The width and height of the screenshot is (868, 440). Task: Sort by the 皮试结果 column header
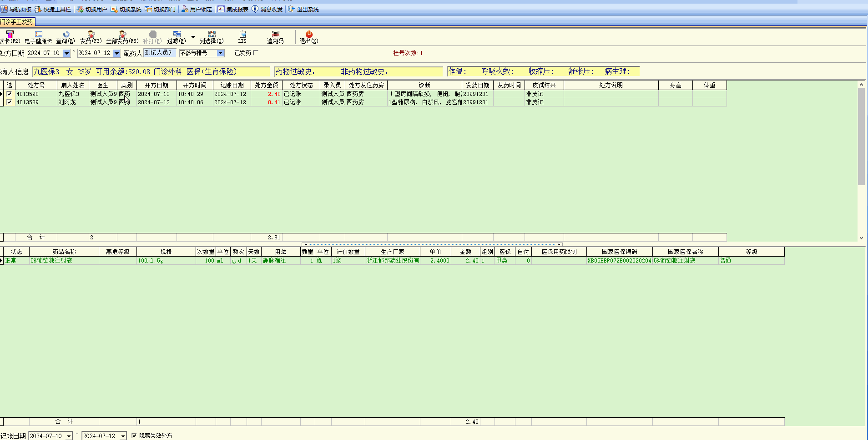click(x=544, y=85)
